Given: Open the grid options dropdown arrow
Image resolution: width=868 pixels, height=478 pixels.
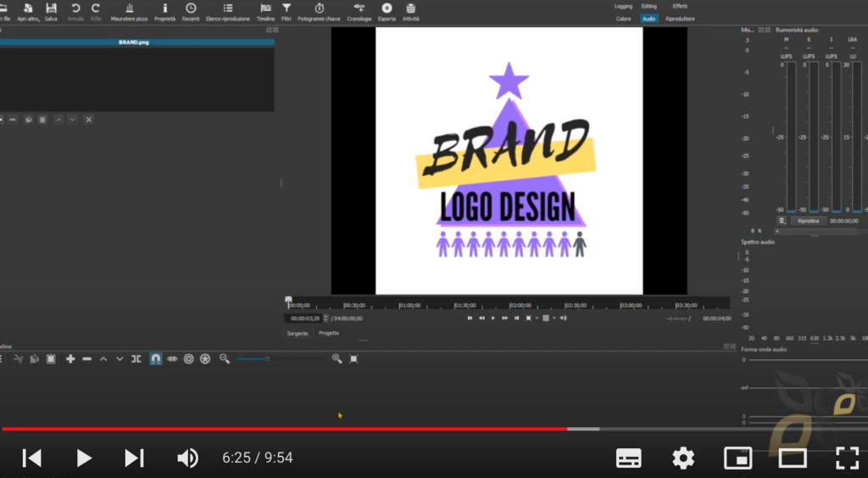Looking at the screenshot, I should 554,319.
